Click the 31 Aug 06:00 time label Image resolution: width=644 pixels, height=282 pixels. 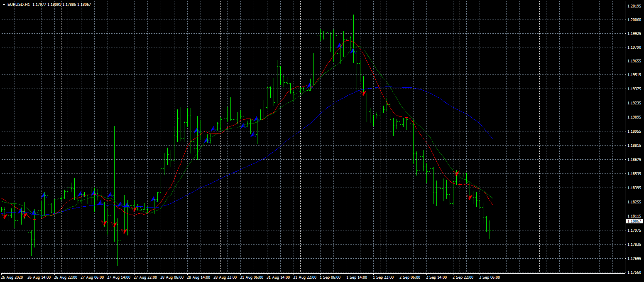252,277
